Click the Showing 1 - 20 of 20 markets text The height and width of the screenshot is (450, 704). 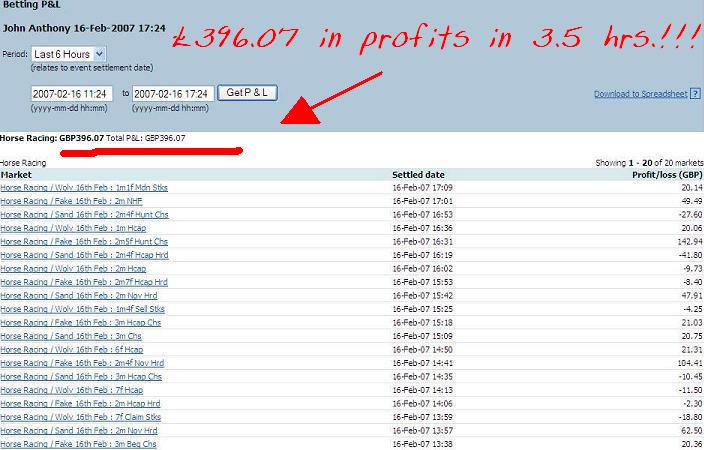[x=649, y=163]
